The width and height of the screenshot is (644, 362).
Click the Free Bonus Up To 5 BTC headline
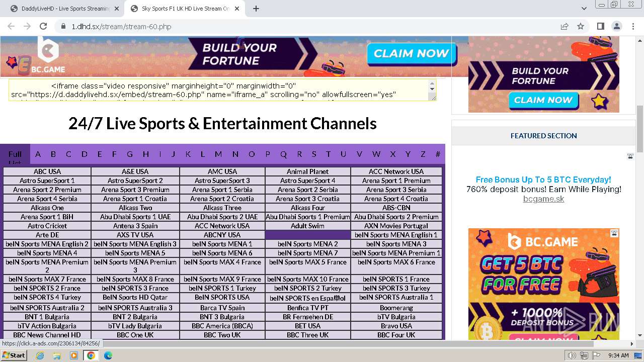click(x=543, y=179)
